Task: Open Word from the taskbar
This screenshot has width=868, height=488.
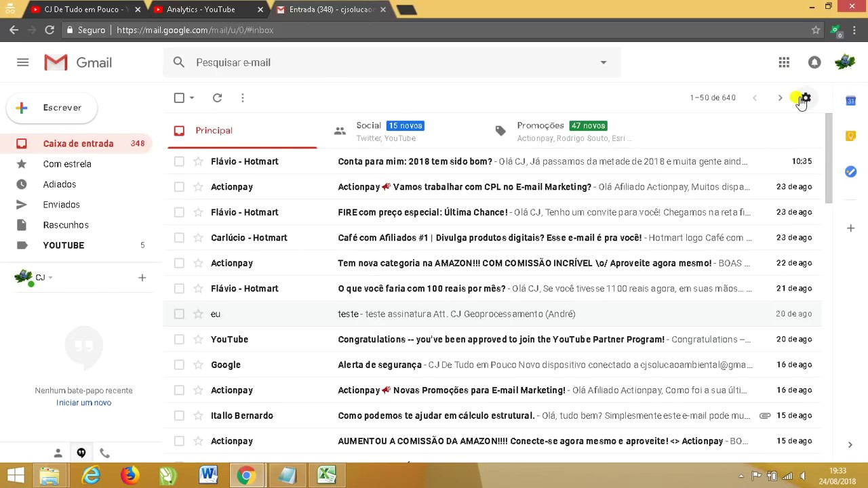Action: [208, 476]
